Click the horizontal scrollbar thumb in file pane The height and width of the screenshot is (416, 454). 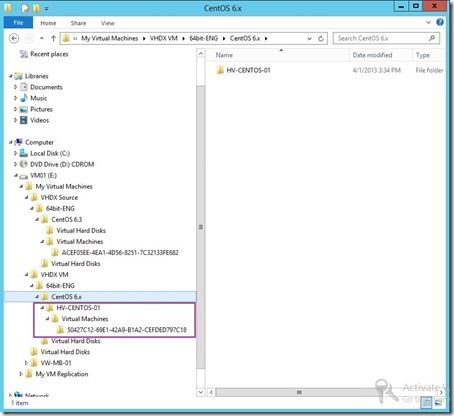click(x=299, y=392)
